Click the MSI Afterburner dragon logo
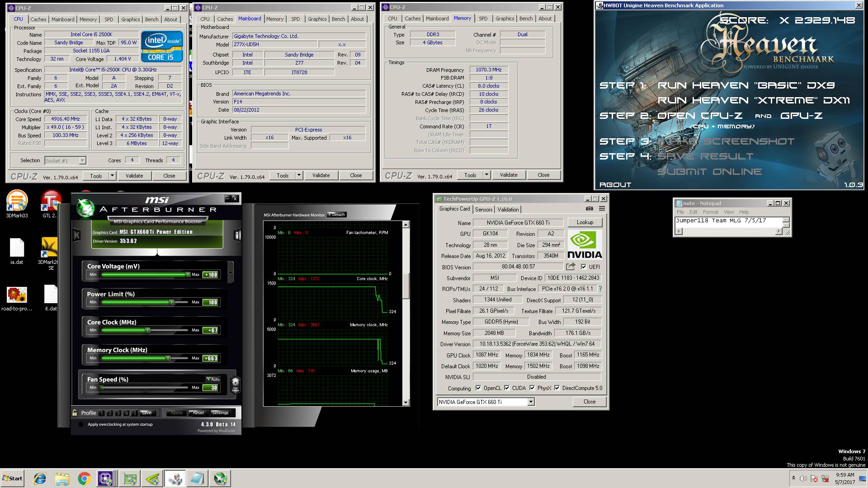This screenshot has height=488, width=868. (x=85, y=208)
